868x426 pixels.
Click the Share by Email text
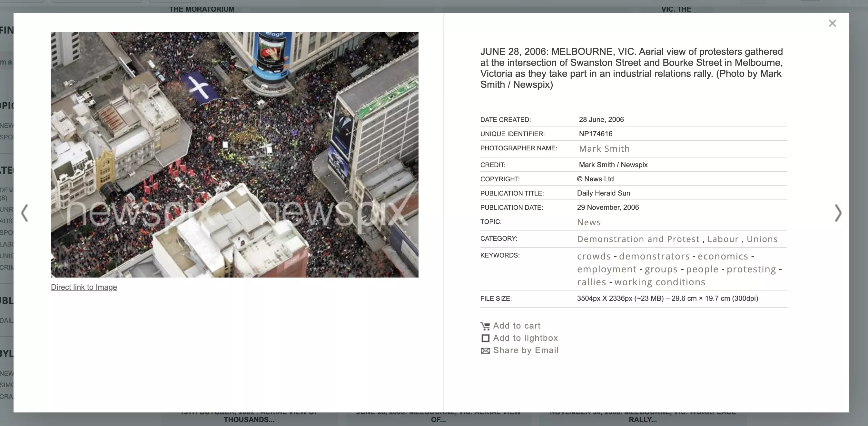point(526,350)
